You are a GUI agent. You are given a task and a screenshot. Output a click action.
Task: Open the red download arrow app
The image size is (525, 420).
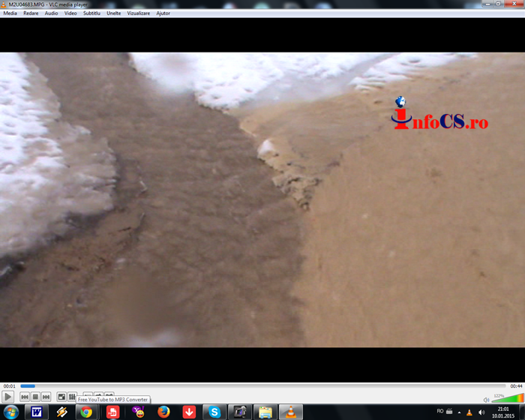coord(189,412)
